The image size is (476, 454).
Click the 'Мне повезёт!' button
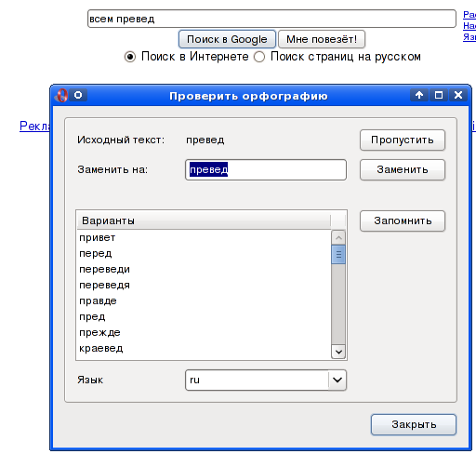(322, 39)
